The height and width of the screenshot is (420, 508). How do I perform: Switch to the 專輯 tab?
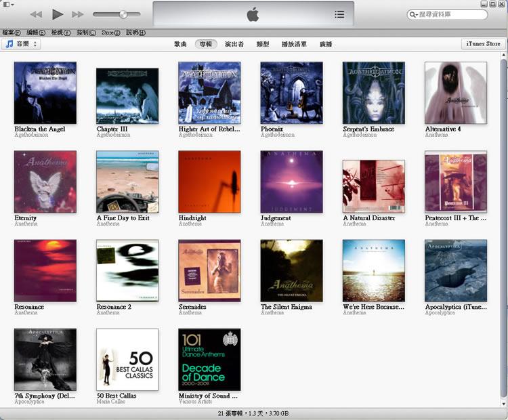(x=206, y=44)
